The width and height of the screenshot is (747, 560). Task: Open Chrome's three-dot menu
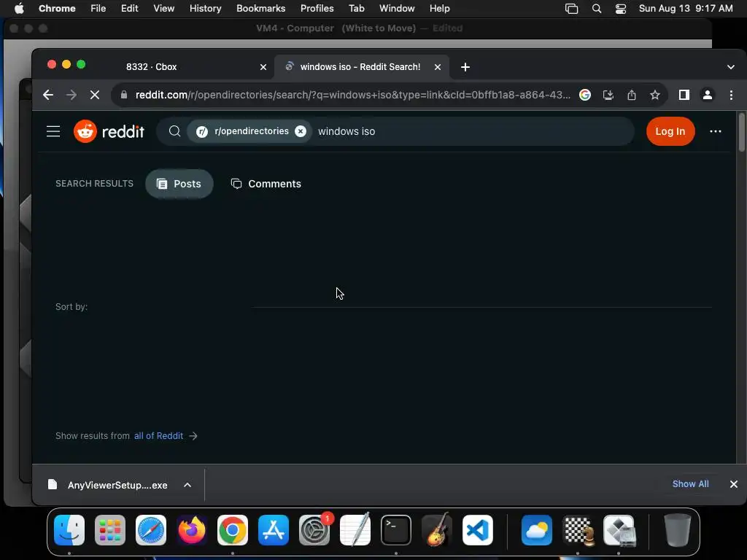(731, 95)
